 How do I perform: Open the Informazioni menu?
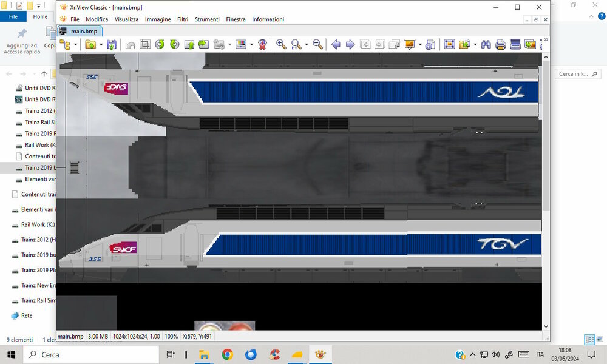pyautogui.click(x=268, y=19)
